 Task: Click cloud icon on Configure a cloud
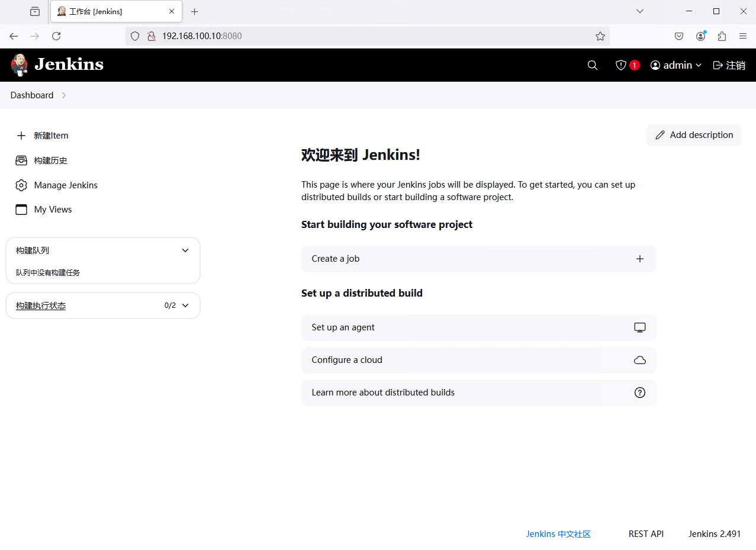[x=639, y=360]
